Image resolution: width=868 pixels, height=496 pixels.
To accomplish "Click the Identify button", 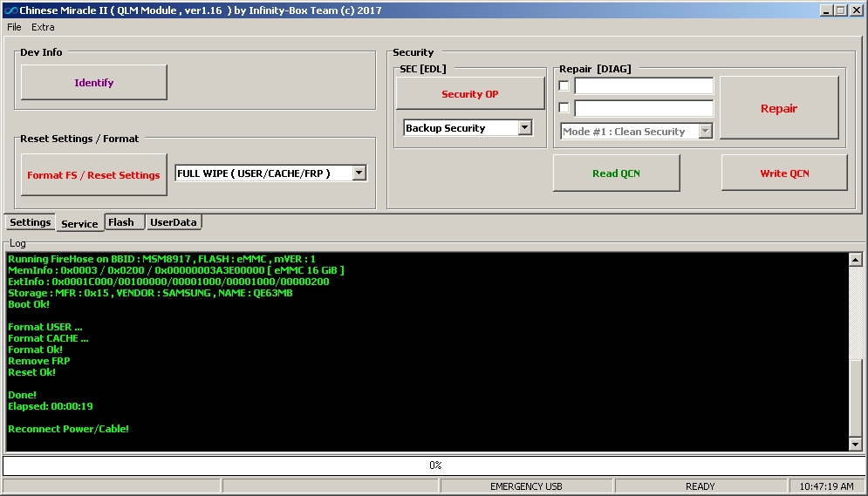I will click(94, 83).
